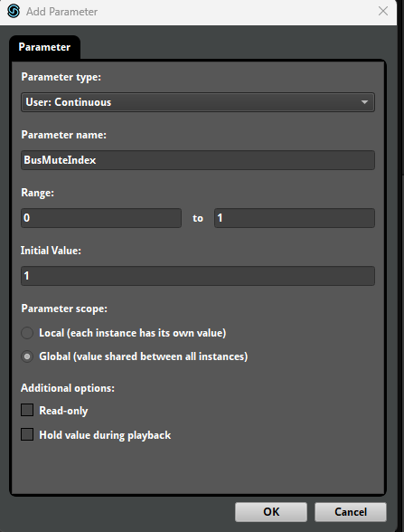Viewport: 404px width, 532px height.
Task: Click the 'Read-only' option label text
Action: 63,411
